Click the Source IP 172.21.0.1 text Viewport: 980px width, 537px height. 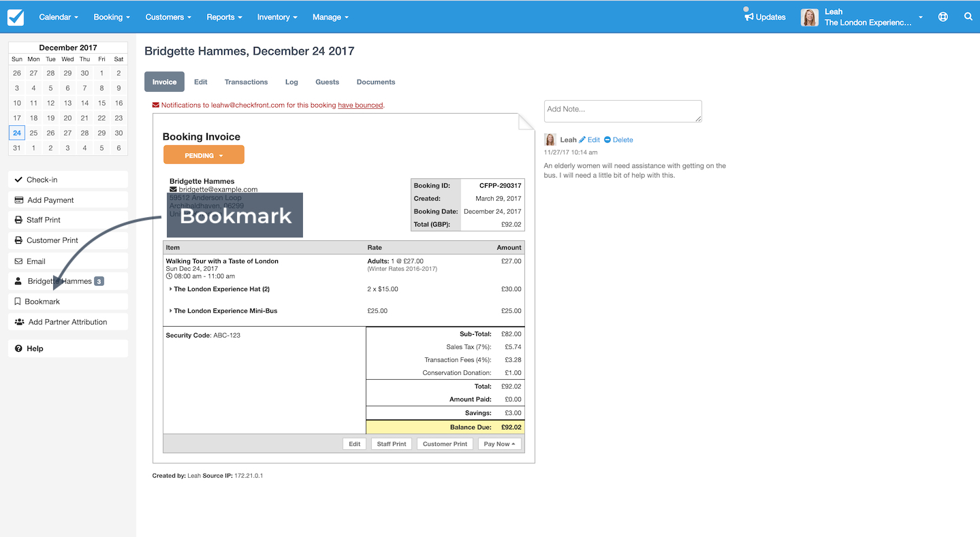[x=233, y=476]
